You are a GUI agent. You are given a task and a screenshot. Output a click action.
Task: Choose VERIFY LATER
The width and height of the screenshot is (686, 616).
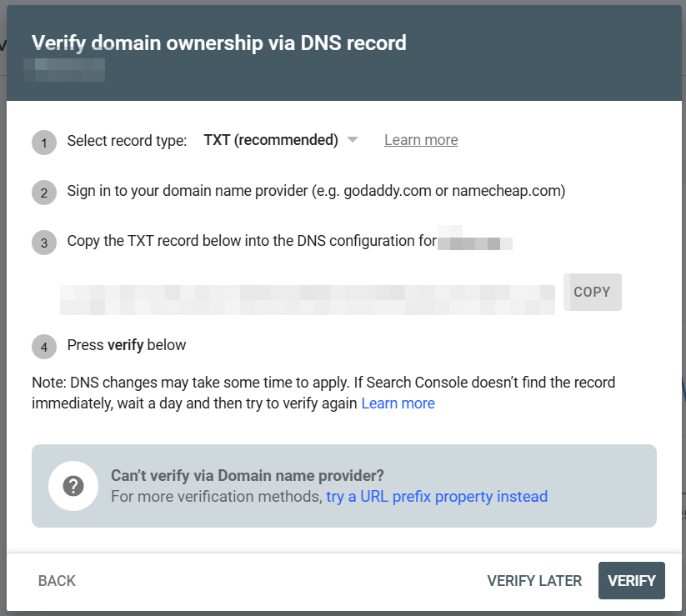click(x=534, y=581)
